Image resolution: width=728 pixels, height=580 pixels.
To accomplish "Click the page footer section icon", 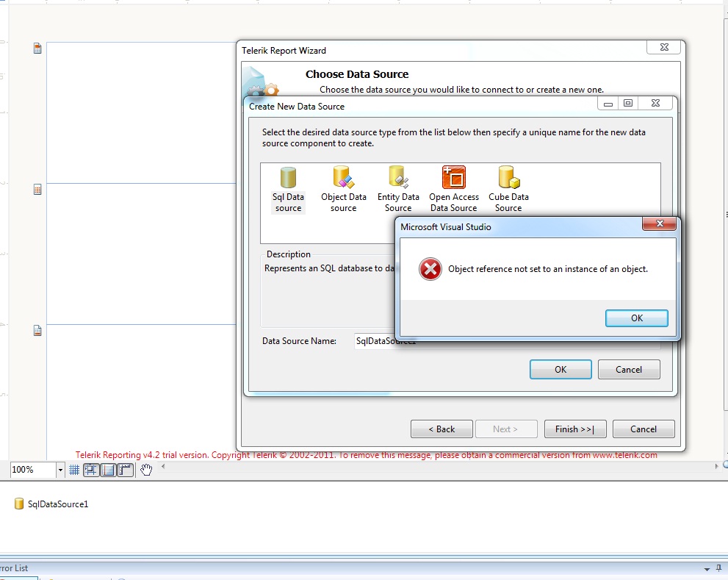I will pos(37,331).
